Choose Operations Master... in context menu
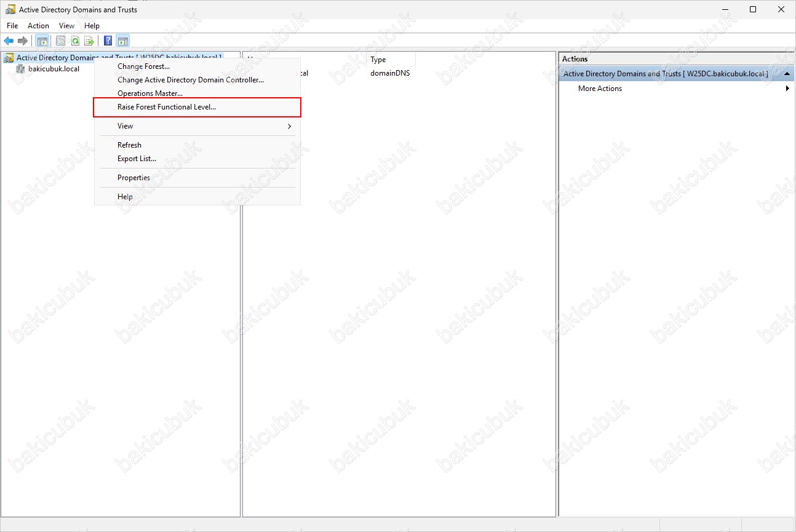The height and width of the screenshot is (532, 796). tap(197, 93)
